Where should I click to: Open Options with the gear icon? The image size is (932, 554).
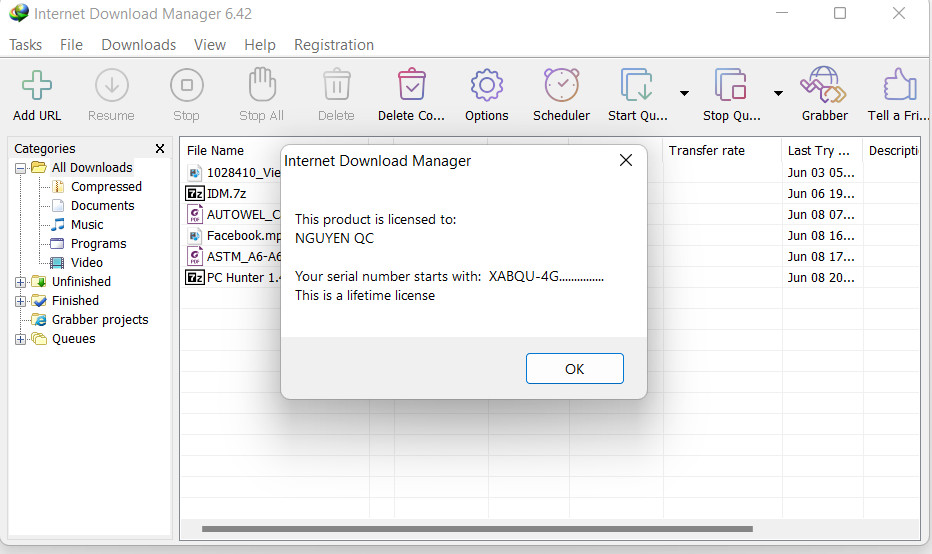tap(487, 85)
